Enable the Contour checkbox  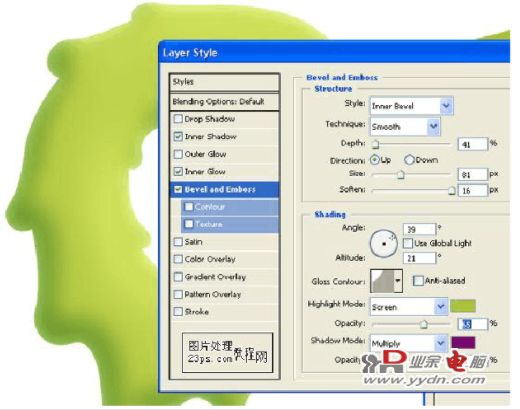189,207
